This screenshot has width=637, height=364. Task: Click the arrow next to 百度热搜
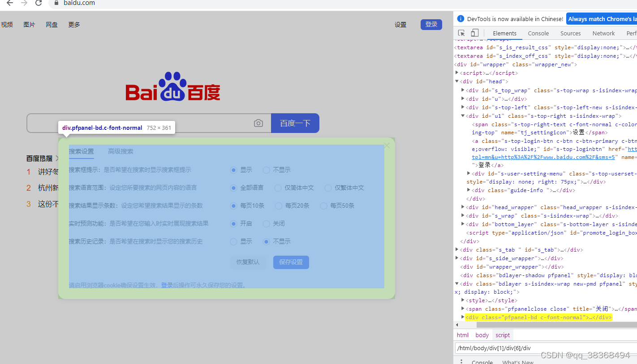57,158
